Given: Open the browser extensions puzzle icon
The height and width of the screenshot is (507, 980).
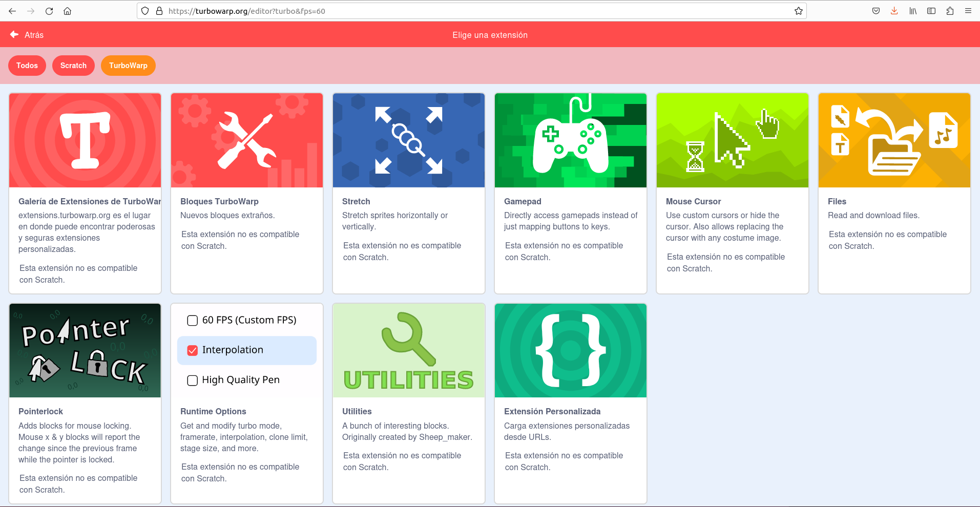Looking at the screenshot, I should click(x=950, y=11).
